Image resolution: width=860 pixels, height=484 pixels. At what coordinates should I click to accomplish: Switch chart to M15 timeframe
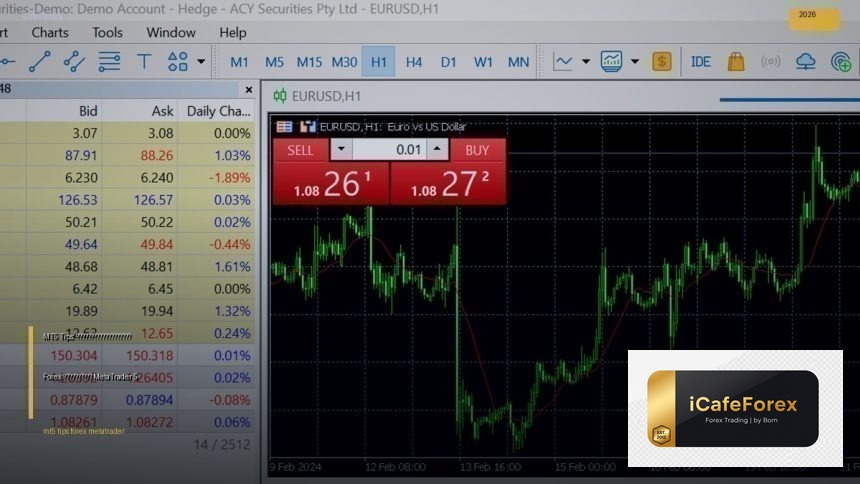(309, 62)
